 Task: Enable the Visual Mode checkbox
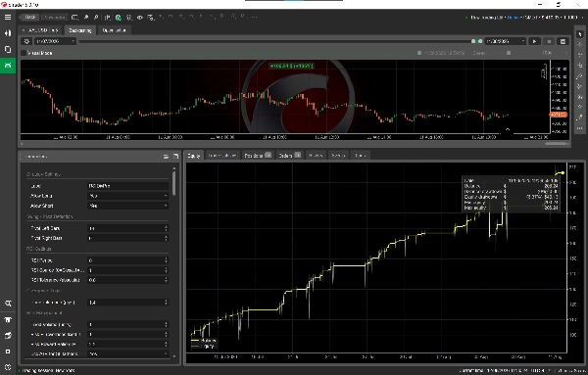click(x=24, y=53)
